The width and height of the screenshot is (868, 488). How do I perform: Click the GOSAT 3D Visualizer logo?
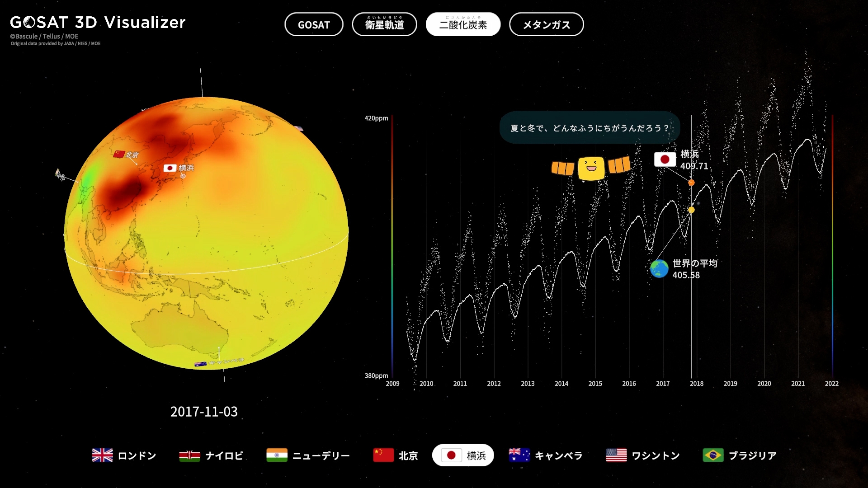point(98,22)
